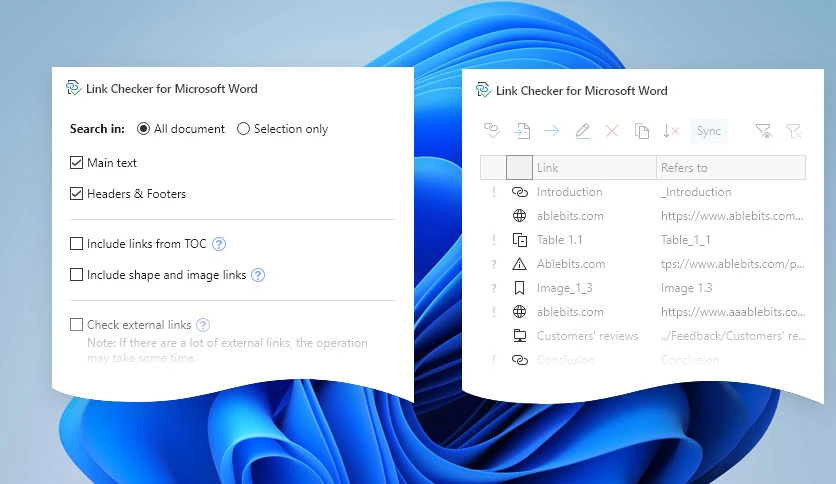Click the Link Checker logo in the right panel
Image resolution: width=836 pixels, height=484 pixels.
[483, 90]
